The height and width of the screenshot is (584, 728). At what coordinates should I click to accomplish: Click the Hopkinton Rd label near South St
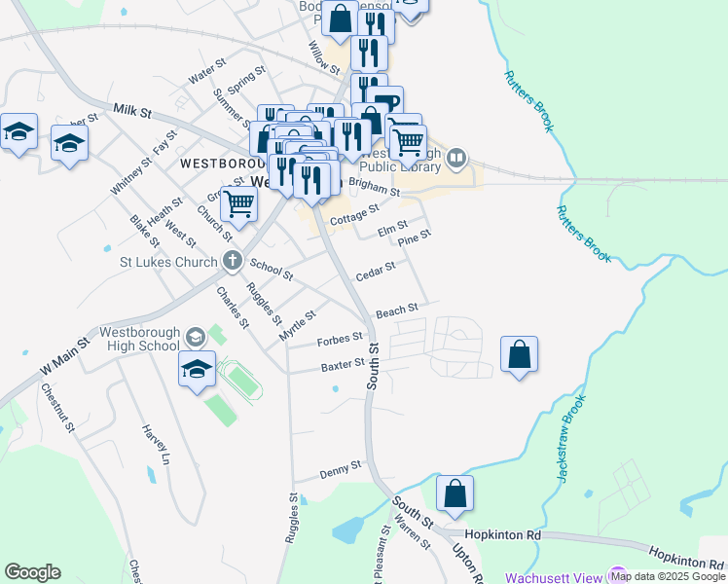(503, 534)
